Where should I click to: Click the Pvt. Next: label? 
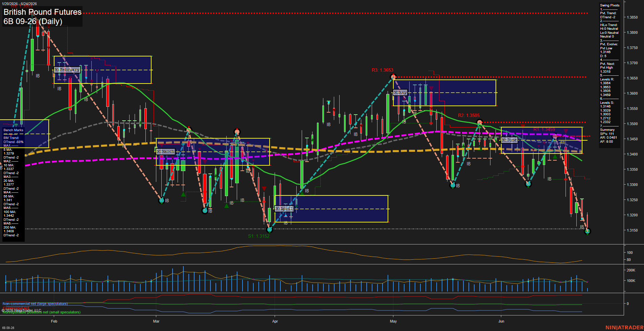click(x=607, y=64)
